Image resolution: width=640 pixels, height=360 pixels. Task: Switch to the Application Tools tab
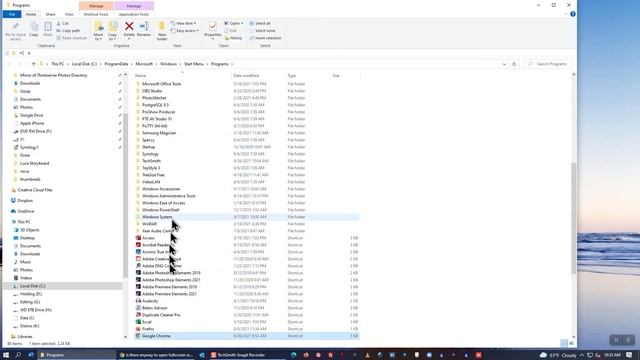click(x=133, y=14)
